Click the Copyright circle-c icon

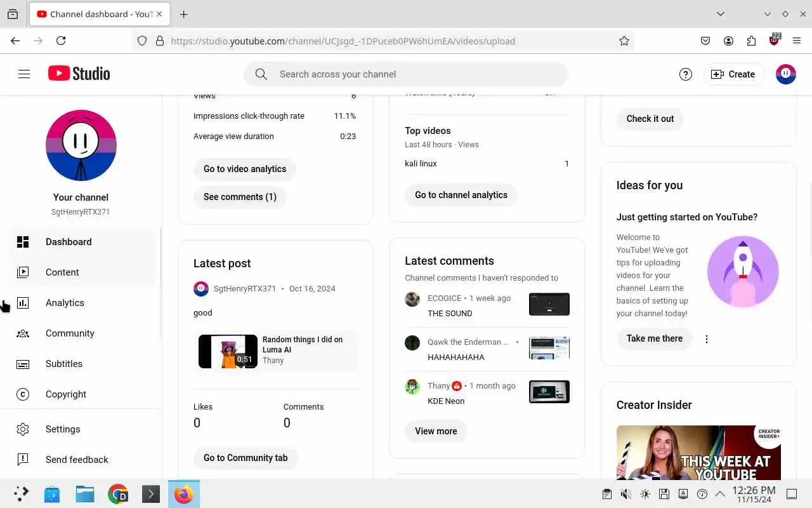[23, 394]
